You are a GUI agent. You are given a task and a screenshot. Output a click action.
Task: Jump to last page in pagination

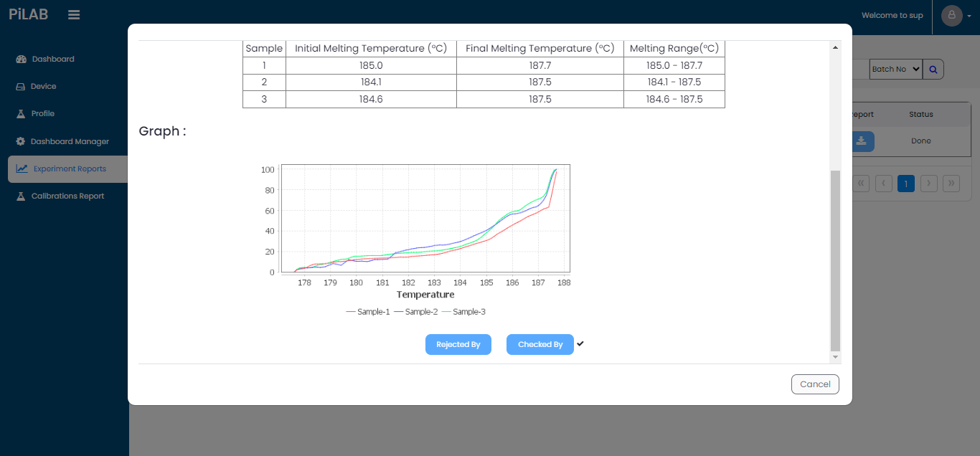click(951, 184)
